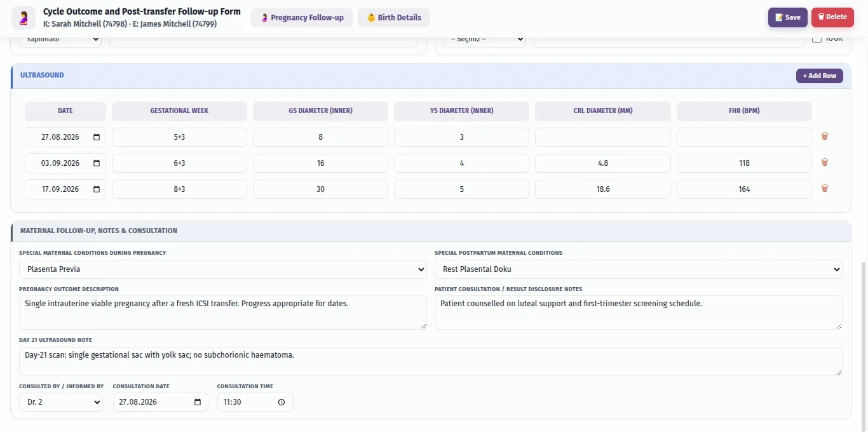Click gestational week field showing 6+3
The height and width of the screenshot is (432, 868).
pos(179,163)
